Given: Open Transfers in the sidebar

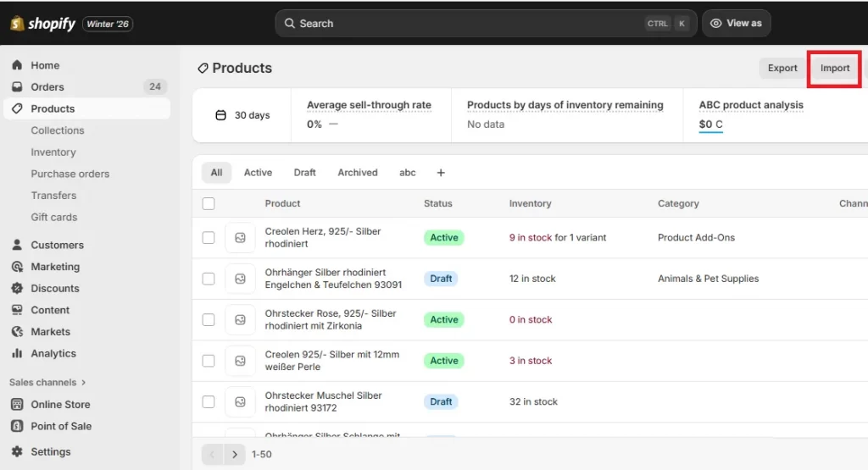Looking at the screenshot, I should pos(53,195).
